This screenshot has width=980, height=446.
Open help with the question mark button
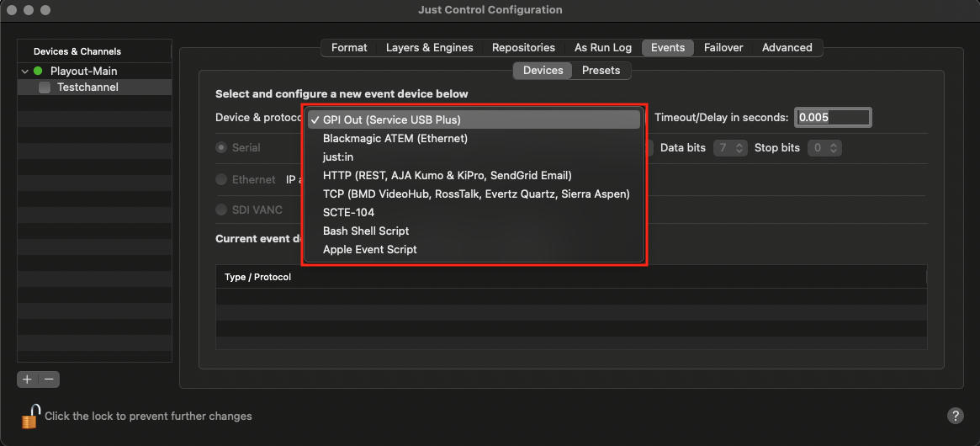pyautogui.click(x=955, y=416)
